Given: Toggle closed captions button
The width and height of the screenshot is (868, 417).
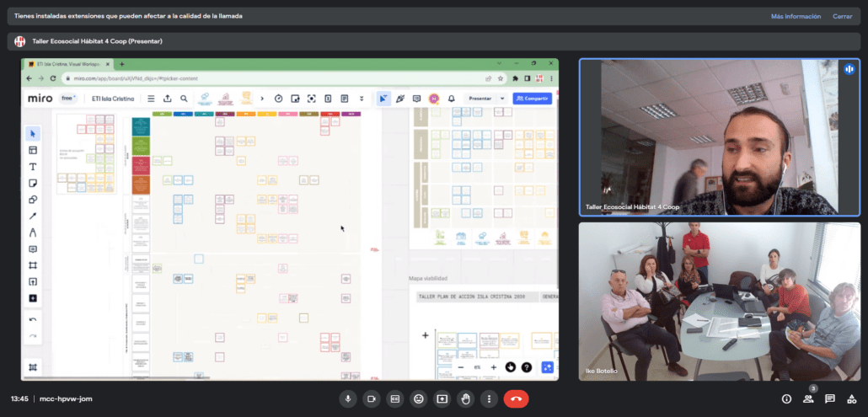Looking at the screenshot, I should [x=394, y=398].
